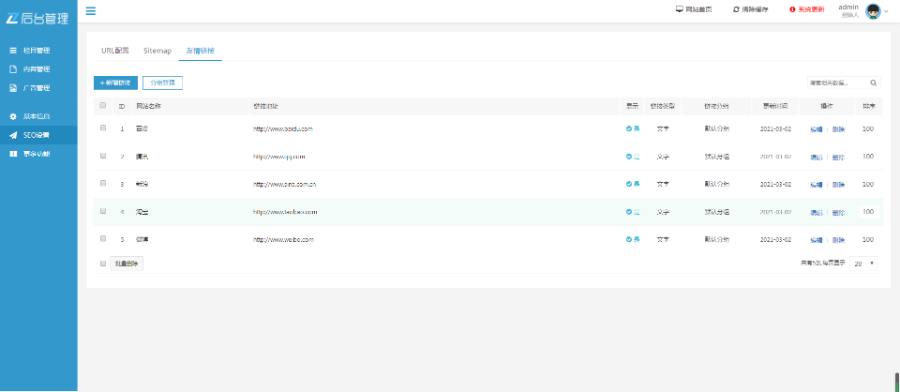The image size is (900, 392).
Task: Click the sort value 100 in the taobao row
Action: [868, 212]
